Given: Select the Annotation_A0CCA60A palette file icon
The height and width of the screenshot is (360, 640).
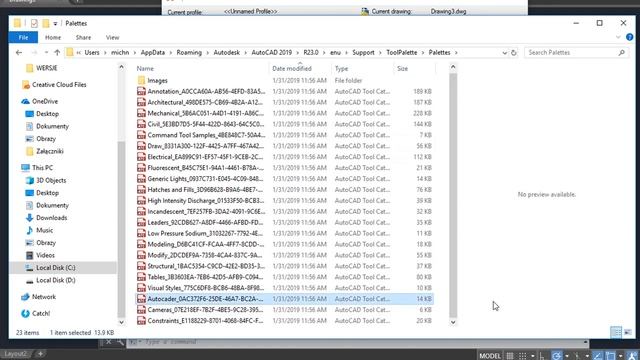Looking at the screenshot, I should (141, 91).
